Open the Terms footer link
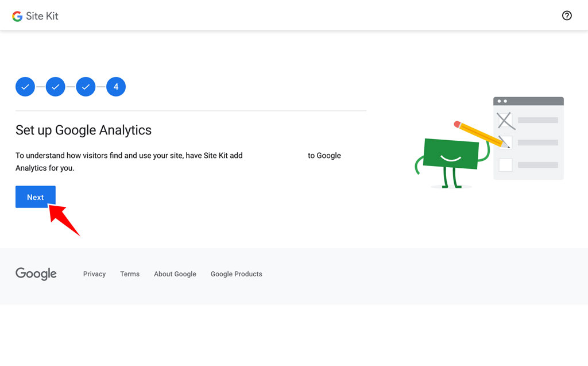Screen dimensions: 588x366 coord(130,274)
